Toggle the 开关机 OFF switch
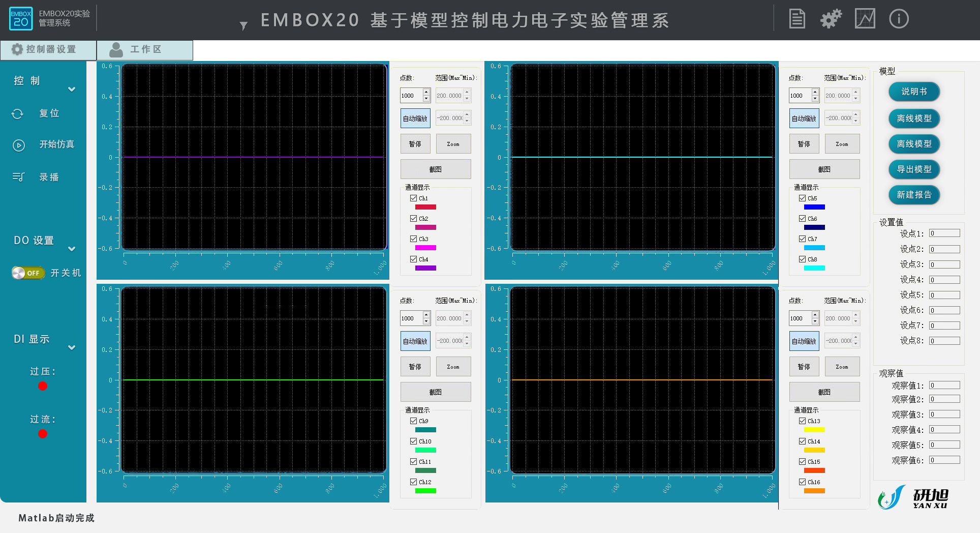980x533 pixels. (28, 273)
